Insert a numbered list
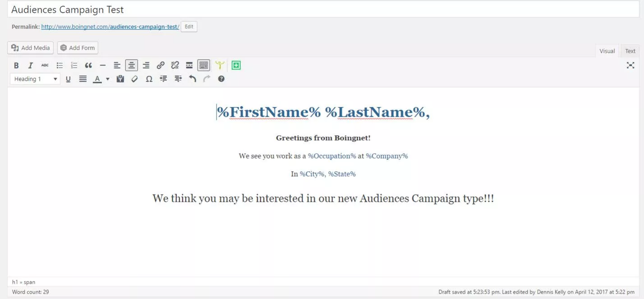Screen dimensions: 644x299 [74, 66]
